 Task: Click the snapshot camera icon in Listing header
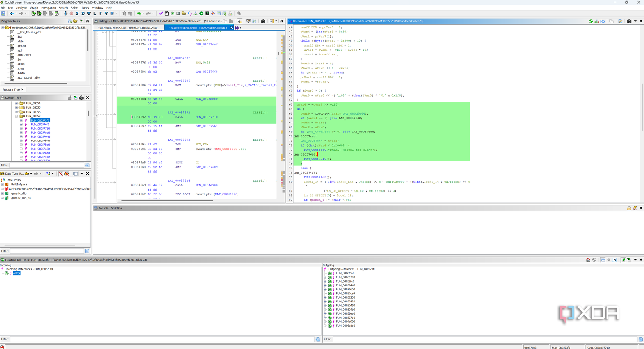coord(263,21)
